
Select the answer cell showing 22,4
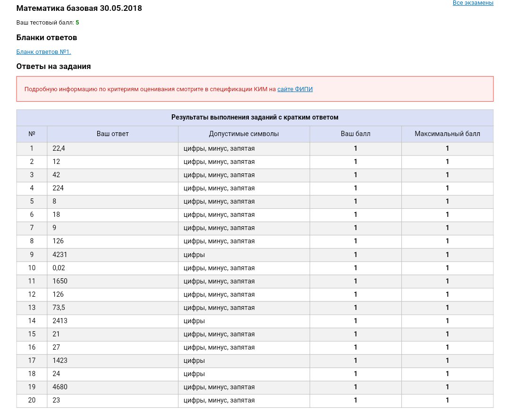pyautogui.click(x=112, y=149)
